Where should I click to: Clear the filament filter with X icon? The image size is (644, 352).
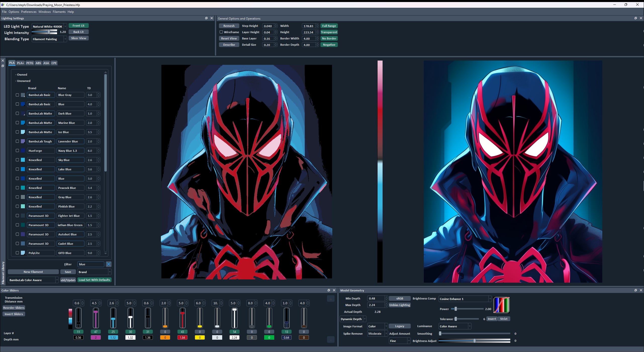tap(109, 264)
